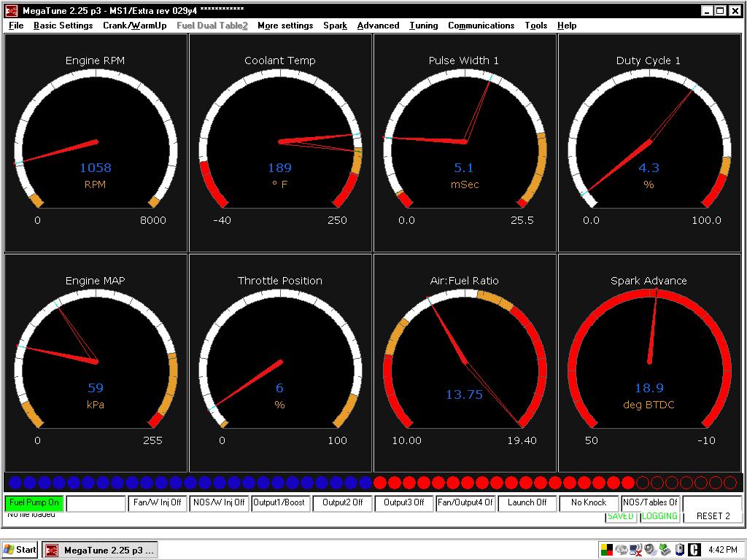The image size is (747, 560).
Task: Open the Communications menu
Action: 481,26
